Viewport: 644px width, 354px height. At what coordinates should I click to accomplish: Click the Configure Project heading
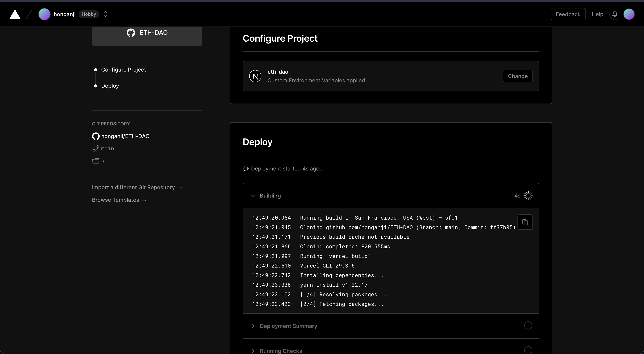280,39
